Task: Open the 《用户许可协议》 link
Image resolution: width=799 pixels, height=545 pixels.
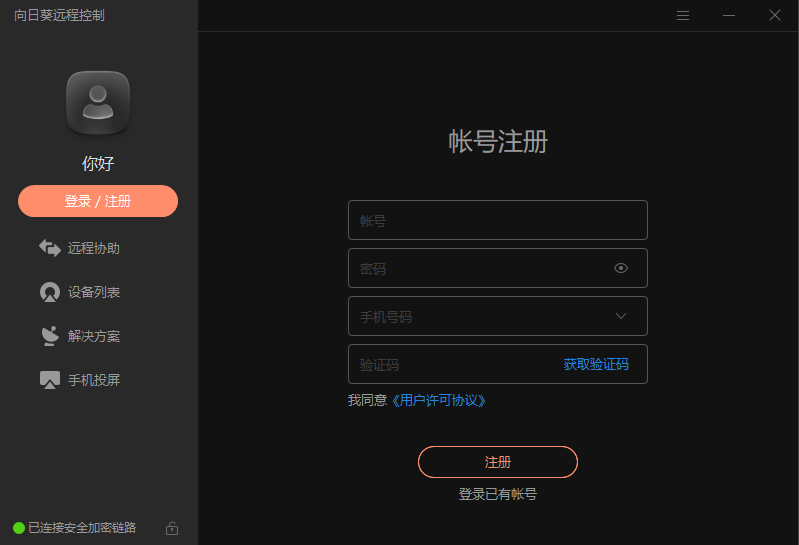Action: point(439,400)
